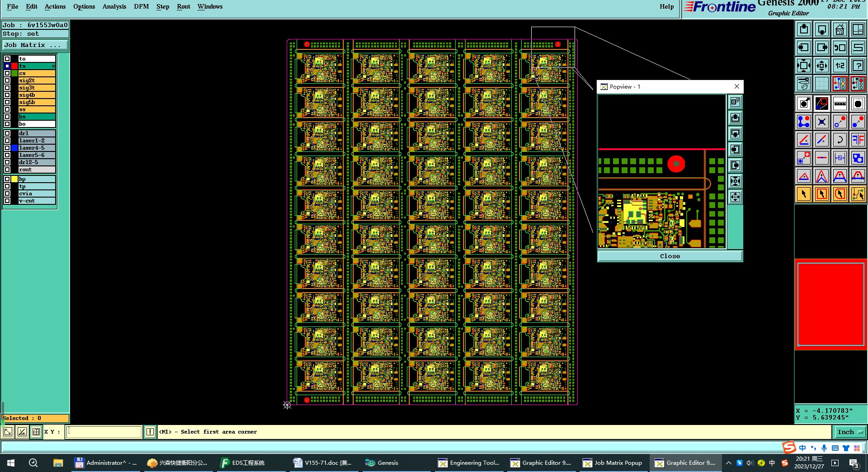Toggle the checkbox for the rout layer

point(7,170)
